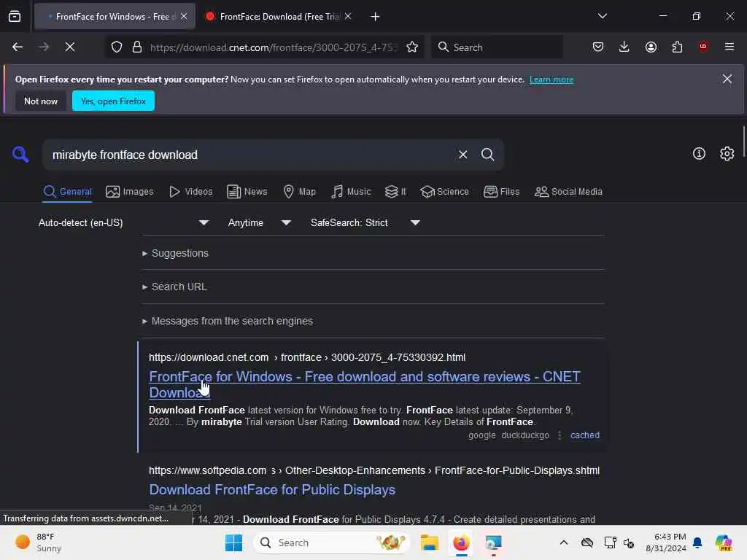Open the SafeSearch: Strict dropdown
Screen dimensions: 747x560
click(x=365, y=223)
